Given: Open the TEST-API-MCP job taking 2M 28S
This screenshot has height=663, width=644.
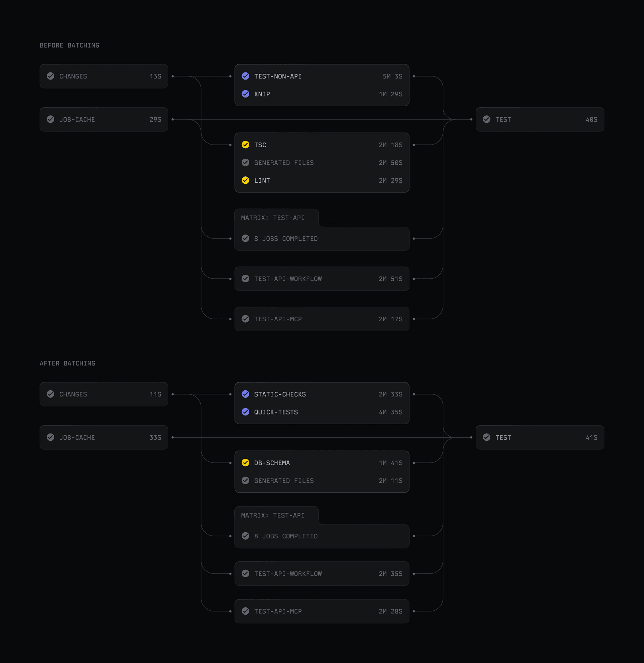Looking at the screenshot, I should (x=322, y=611).
